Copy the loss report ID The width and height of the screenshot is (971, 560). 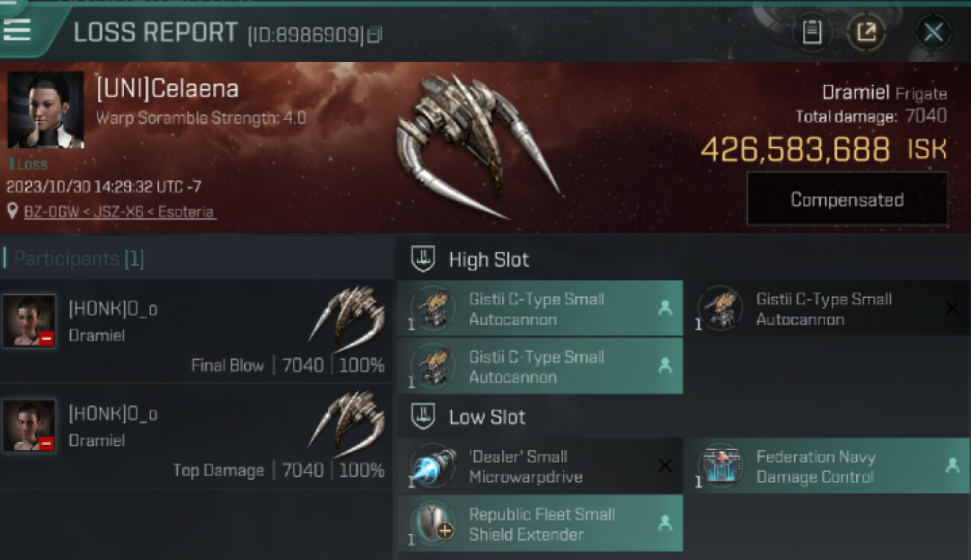375,34
